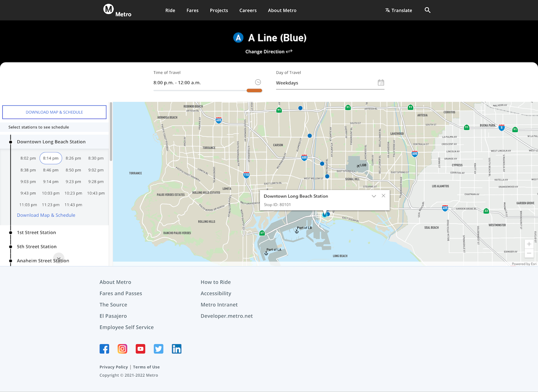538x392 pixels.
Task: Follow the Download Map & Schedule link
Action: (x=46, y=215)
